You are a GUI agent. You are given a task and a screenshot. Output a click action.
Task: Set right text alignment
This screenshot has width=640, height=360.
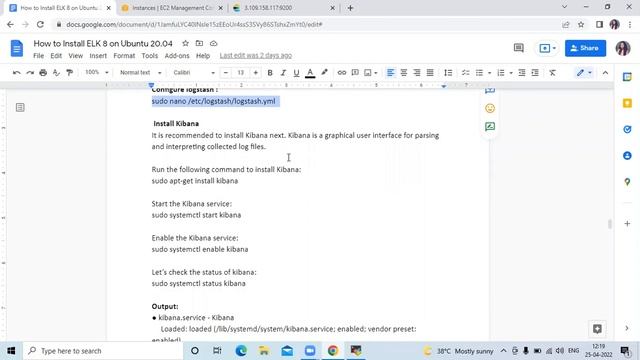coord(417,73)
